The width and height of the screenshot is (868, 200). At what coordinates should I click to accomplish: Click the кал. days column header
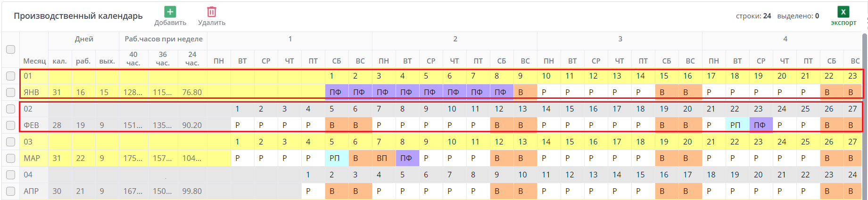(x=59, y=61)
